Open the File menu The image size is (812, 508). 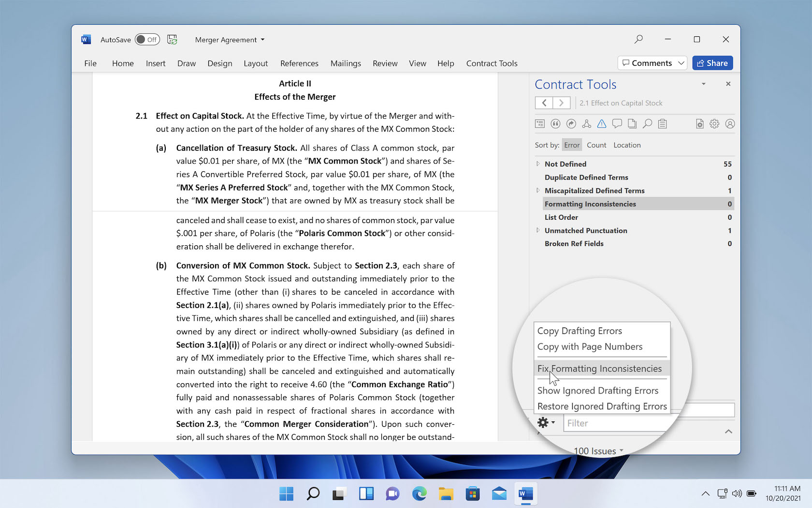pyautogui.click(x=90, y=63)
